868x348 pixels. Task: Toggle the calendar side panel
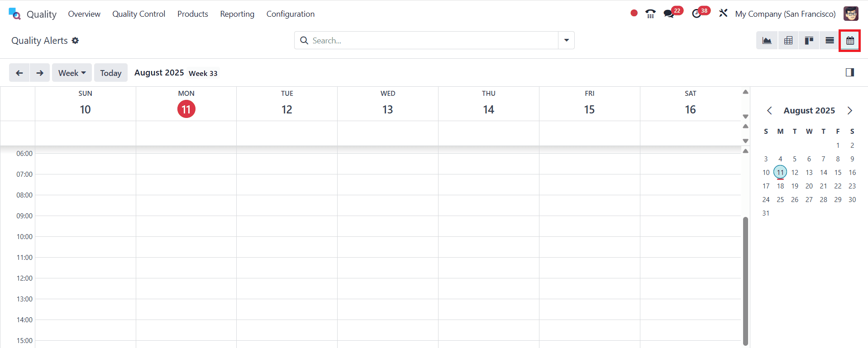(850, 72)
